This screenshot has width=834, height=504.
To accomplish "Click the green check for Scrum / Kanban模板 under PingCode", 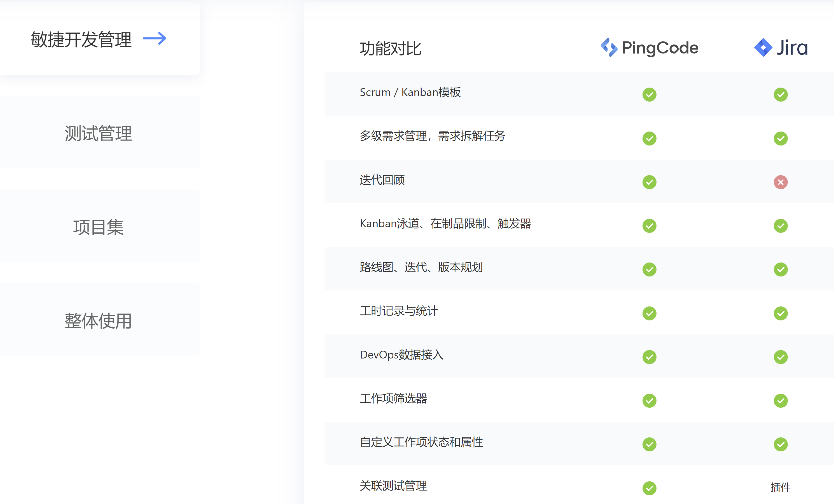I will (649, 95).
